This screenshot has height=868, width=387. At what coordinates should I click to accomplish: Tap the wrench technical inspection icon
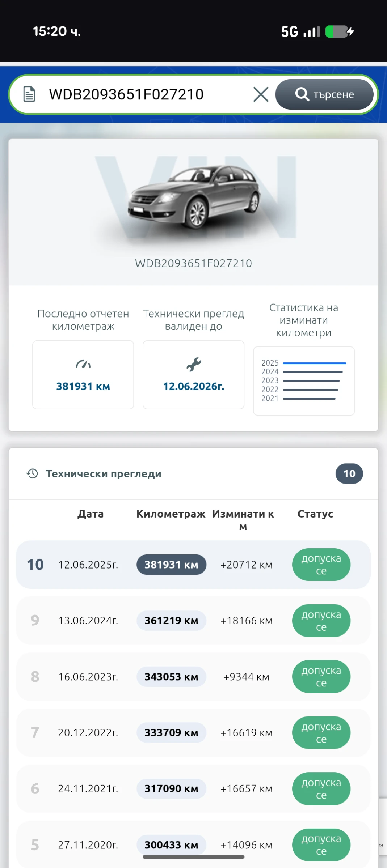[194, 364]
